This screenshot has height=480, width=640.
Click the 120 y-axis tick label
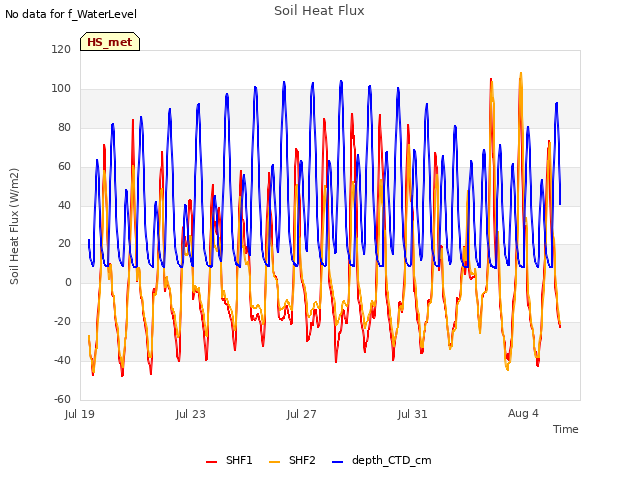pos(61,49)
